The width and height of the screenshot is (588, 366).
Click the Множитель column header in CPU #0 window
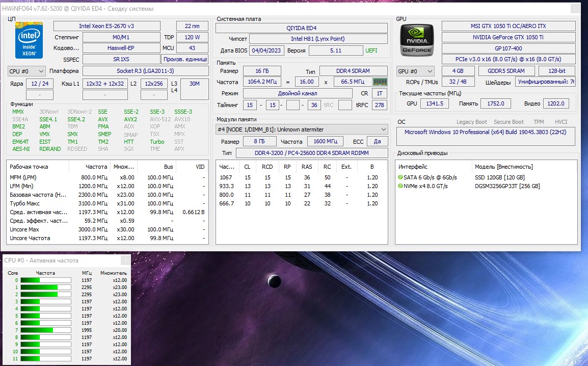pyautogui.click(x=114, y=273)
